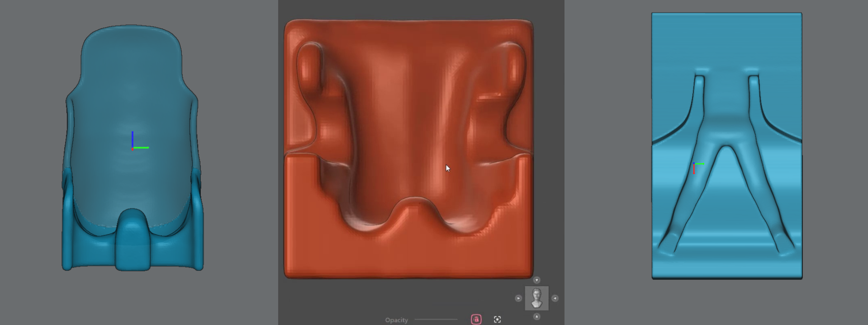This screenshot has width=868, height=325.
Task: Click the frame/focus view icon
Action: click(497, 320)
